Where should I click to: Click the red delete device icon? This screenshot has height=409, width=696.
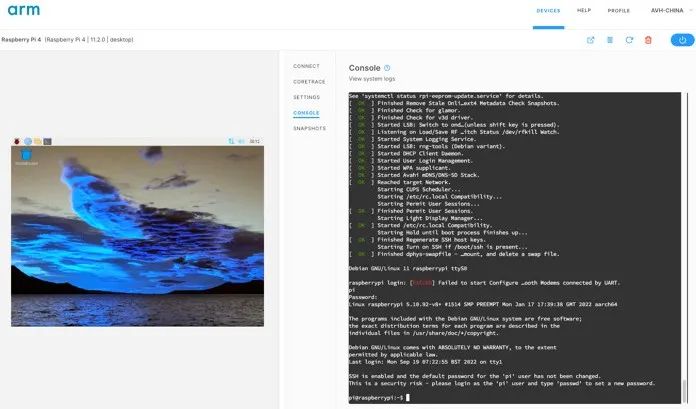tap(648, 40)
